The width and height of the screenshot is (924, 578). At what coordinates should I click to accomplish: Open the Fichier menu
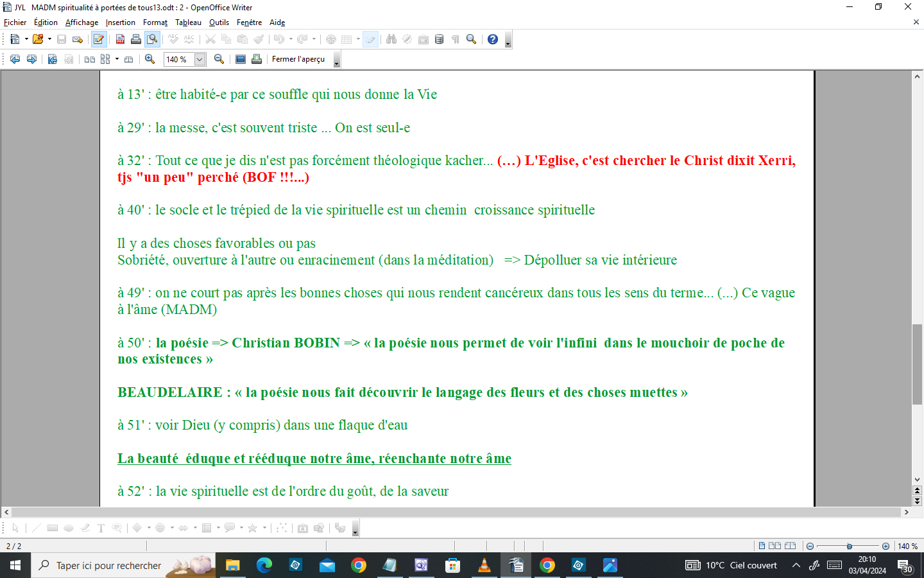pos(15,22)
